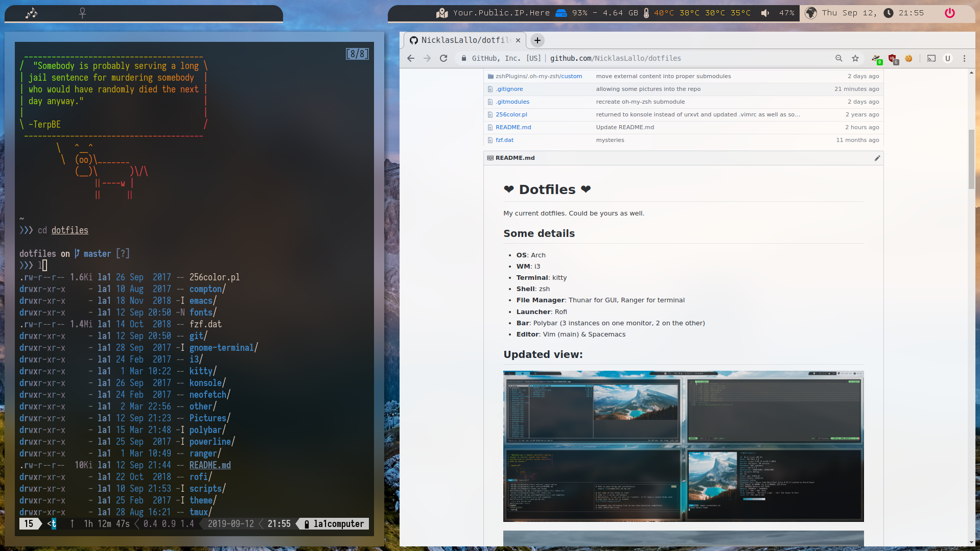The height and width of the screenshot is (551, 980).
Task: Go forward with the browser forward arrow
Action: tap(427, 58)
